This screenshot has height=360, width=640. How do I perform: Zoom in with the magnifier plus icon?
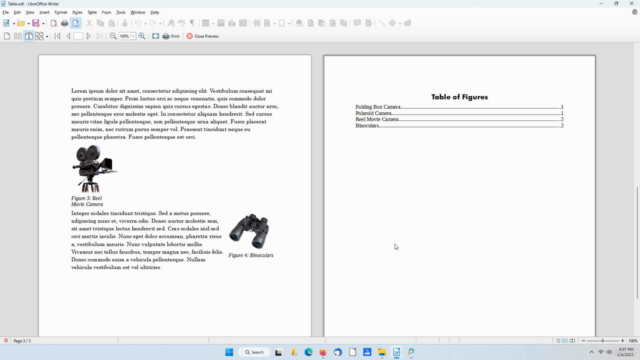pos(142,36)
